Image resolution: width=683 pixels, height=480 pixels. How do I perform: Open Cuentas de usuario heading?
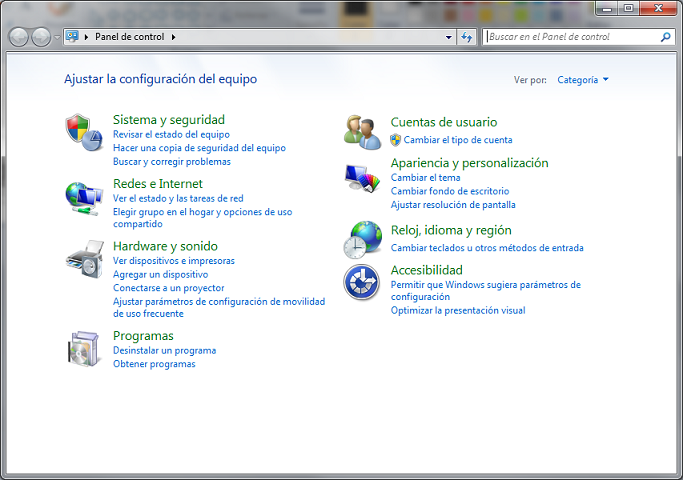tap(444, 122)
